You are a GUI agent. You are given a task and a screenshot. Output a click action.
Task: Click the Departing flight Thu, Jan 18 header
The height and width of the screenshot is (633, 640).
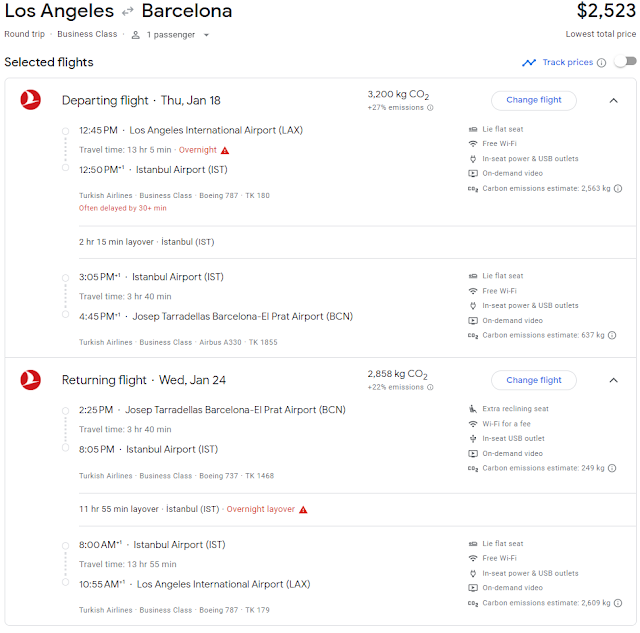[140, 101]
